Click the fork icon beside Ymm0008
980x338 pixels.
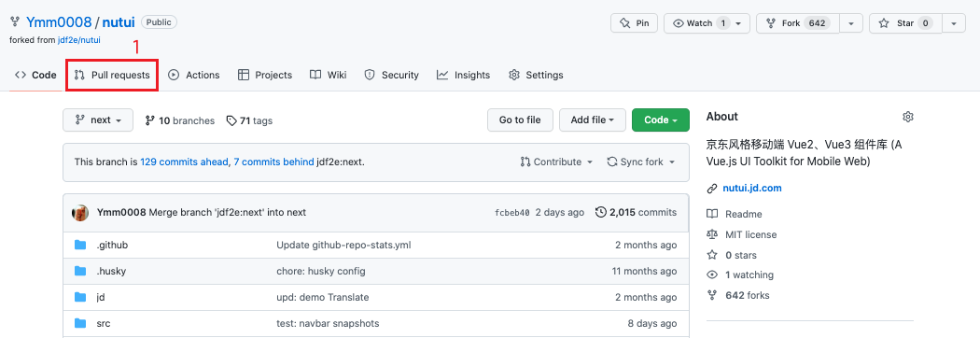point(14,22)
